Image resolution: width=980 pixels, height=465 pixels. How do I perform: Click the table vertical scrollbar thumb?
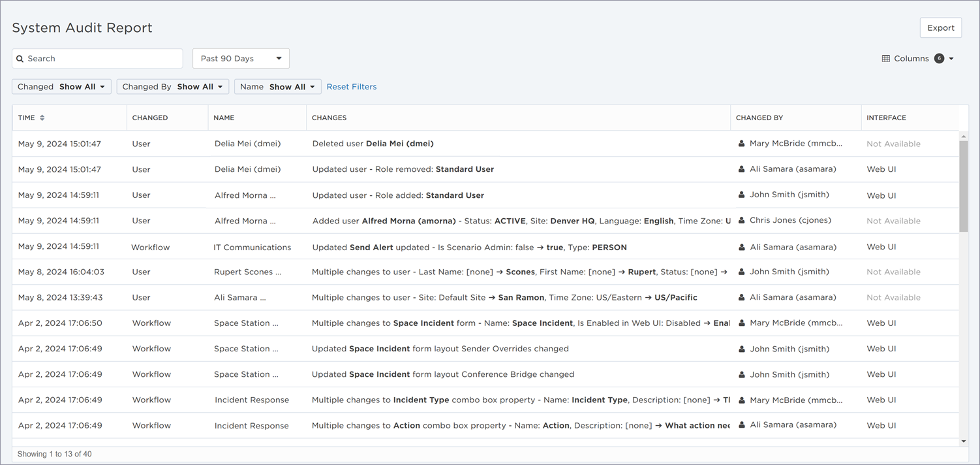tap(964, 186)
